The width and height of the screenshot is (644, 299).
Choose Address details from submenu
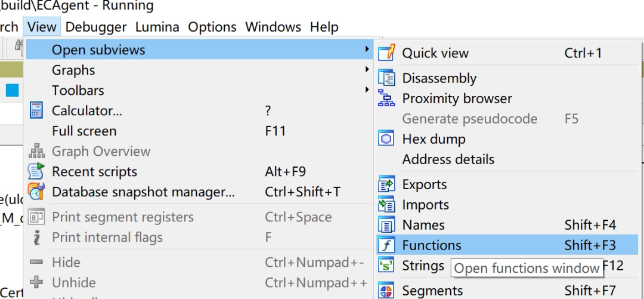pyautogui.click(x=448, y=159)
